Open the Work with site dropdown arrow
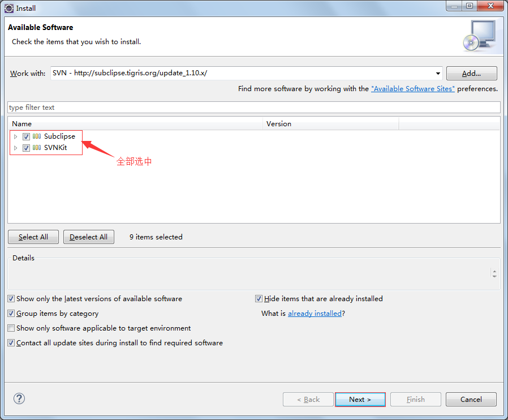Image resolution: width=508 pixels, height=420 pixels. [x=438, y=73]
